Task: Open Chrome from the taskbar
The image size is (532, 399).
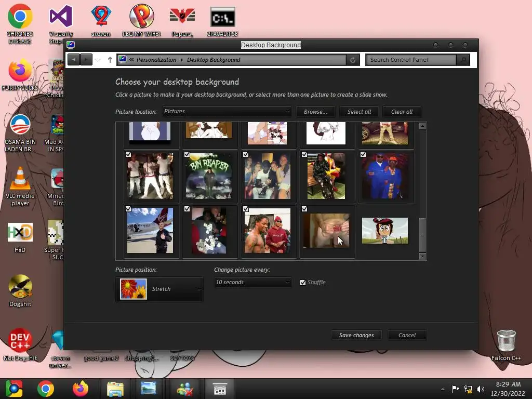Action: (x=46, y=389)
